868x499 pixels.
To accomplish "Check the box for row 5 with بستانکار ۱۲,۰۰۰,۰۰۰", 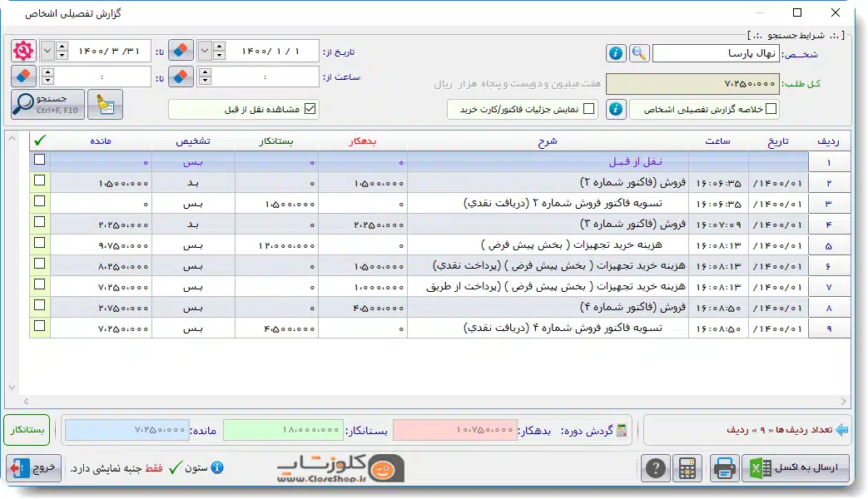I will [39, 243].
